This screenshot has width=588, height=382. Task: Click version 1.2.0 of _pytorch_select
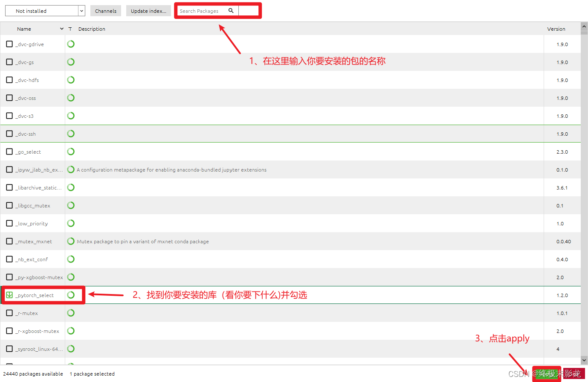(x=562, y=295)
